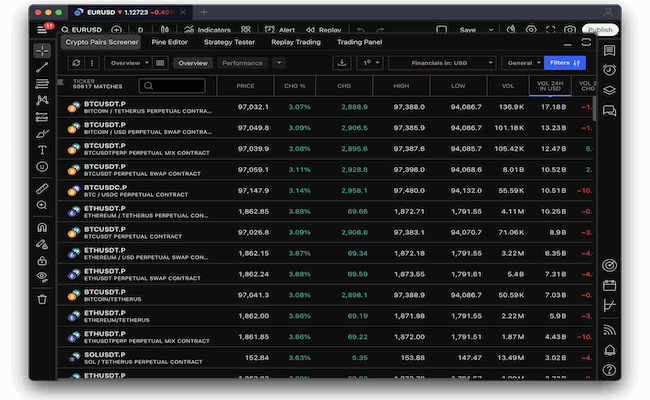Select the crosshair cursor tool
Screen dimensions: 650x400
pyautogui.click(x=42, y=51)
